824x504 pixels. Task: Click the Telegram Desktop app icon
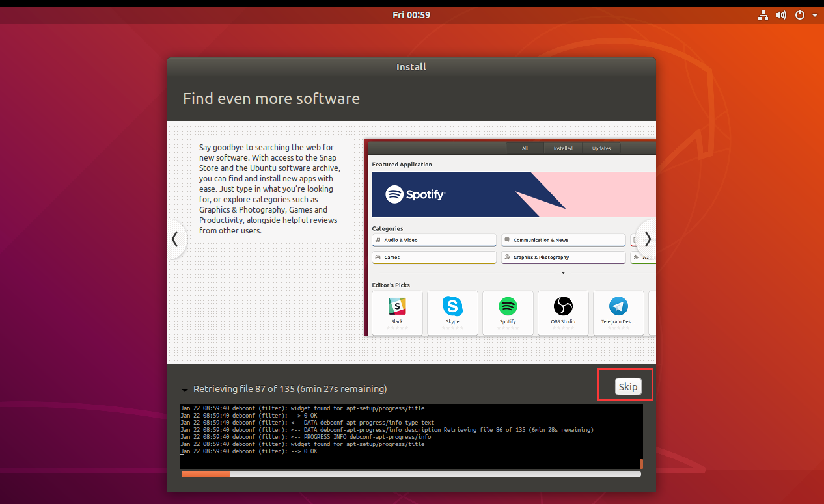point(618,306)
